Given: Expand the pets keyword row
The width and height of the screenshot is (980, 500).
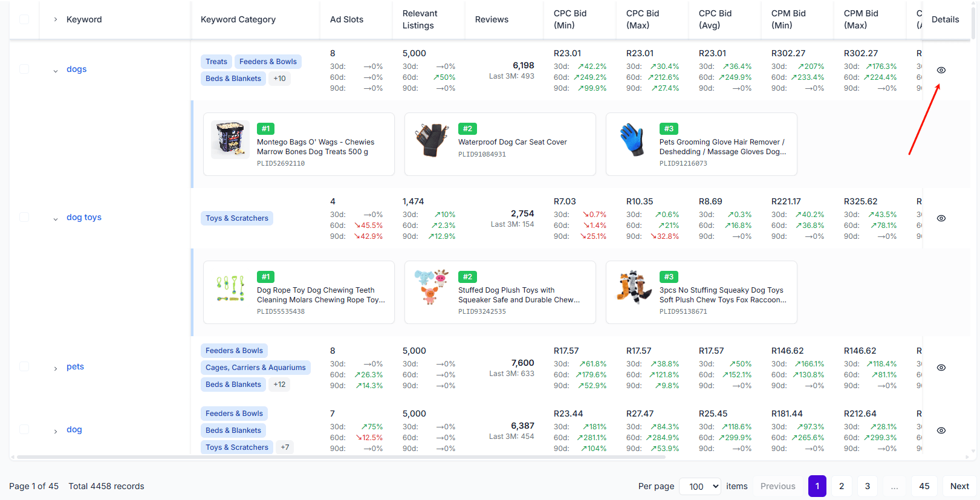Looking at the screenshot, I should point(56,368).
